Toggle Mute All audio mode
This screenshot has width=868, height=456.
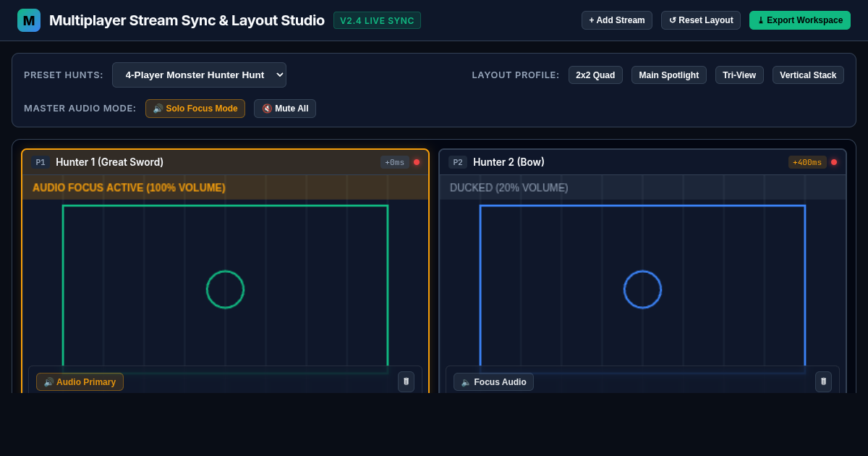pos(285,109)
